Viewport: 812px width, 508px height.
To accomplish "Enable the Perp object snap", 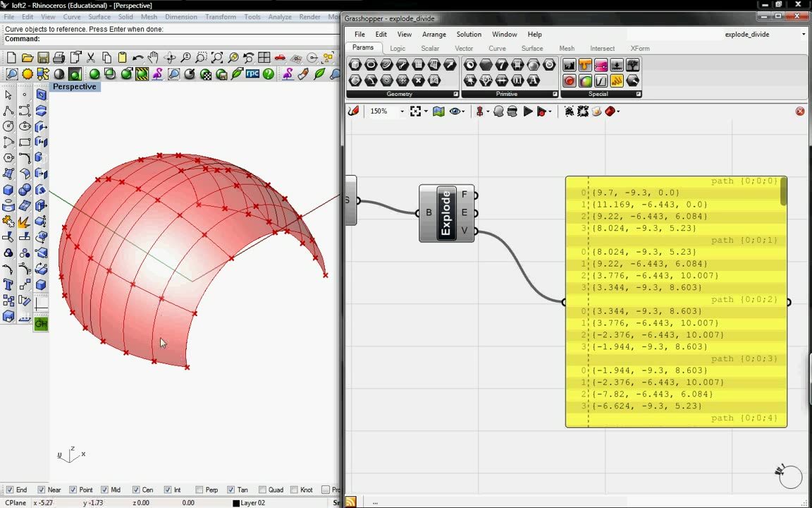I will pyautogui.click(x=200, y=490).
